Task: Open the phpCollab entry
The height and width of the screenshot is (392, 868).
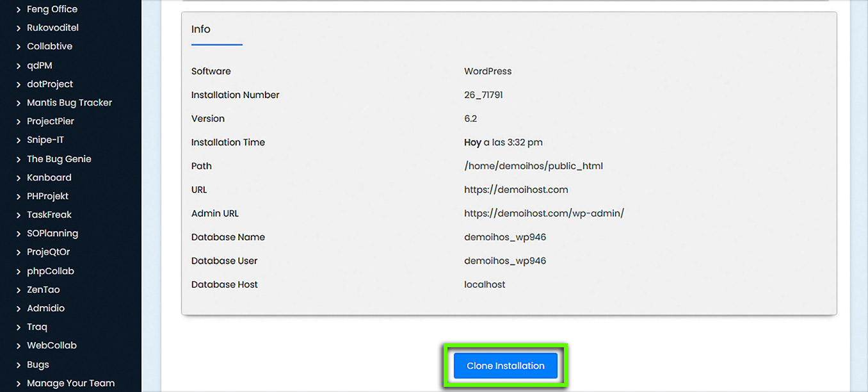Action: pos(51,271)
